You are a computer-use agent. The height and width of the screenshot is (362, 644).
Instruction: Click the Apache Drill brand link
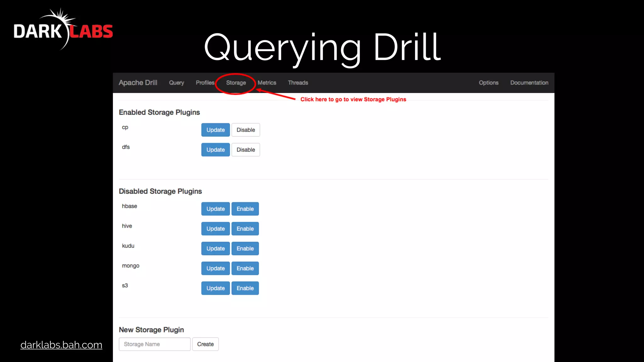point(138,83)
